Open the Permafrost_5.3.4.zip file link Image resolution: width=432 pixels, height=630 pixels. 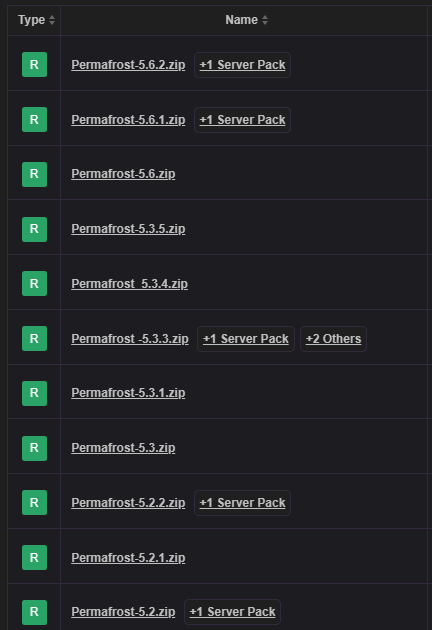(x=129, y=284)
